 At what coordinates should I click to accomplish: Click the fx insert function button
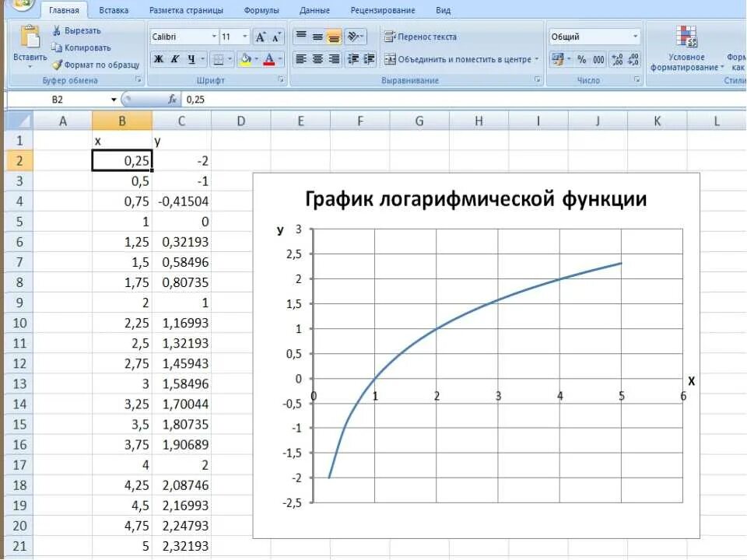[172, 99]
